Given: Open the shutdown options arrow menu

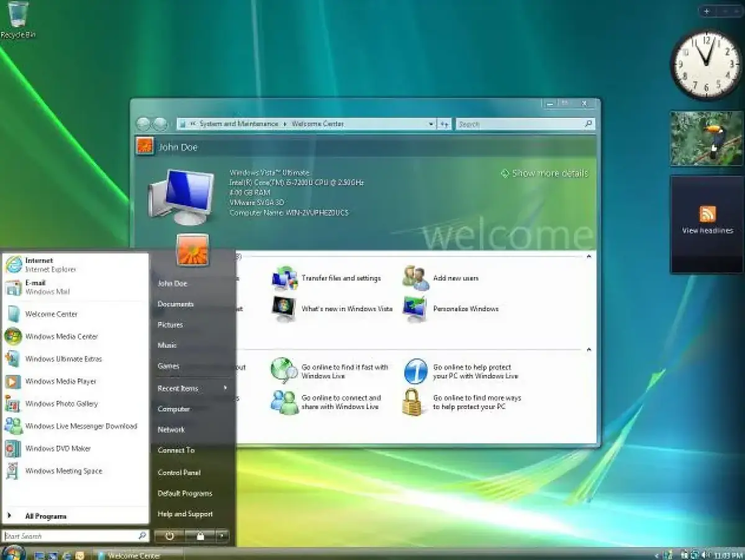Looking at the screenshot, I should click(x=222, y=536).
